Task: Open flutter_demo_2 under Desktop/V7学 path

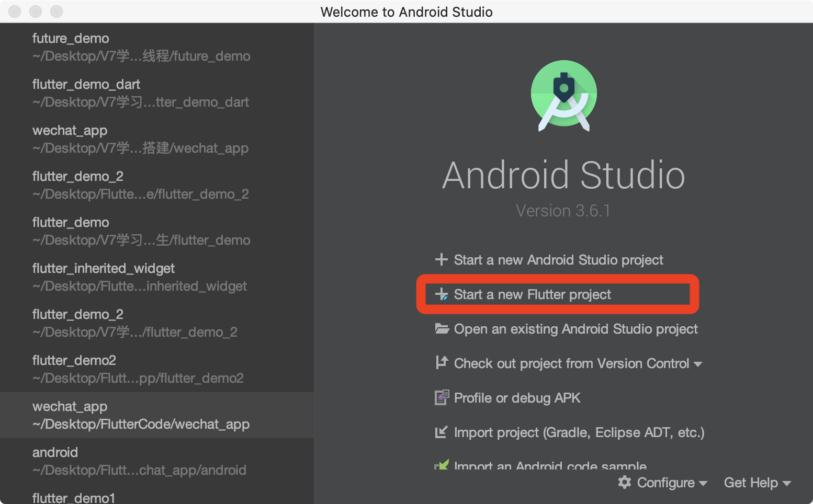Action: [x=157, y=323]
